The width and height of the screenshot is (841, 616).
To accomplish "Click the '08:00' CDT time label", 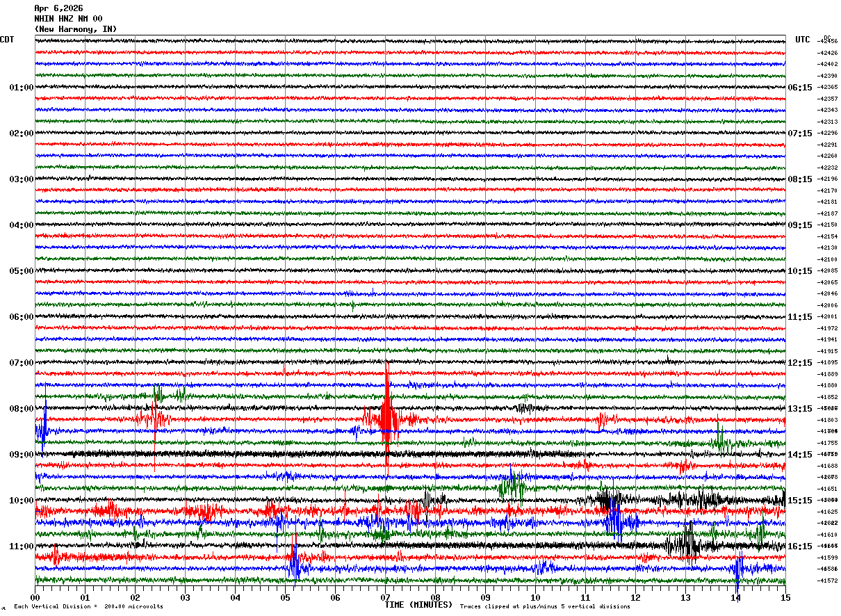I will pyautogui.click(x=22, y=409).
